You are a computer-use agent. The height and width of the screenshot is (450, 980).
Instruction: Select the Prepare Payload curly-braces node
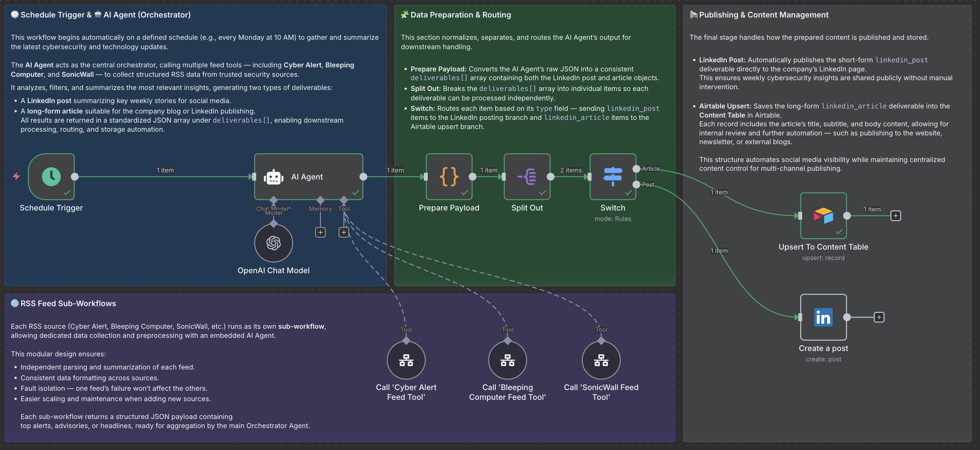pos(449,176)
